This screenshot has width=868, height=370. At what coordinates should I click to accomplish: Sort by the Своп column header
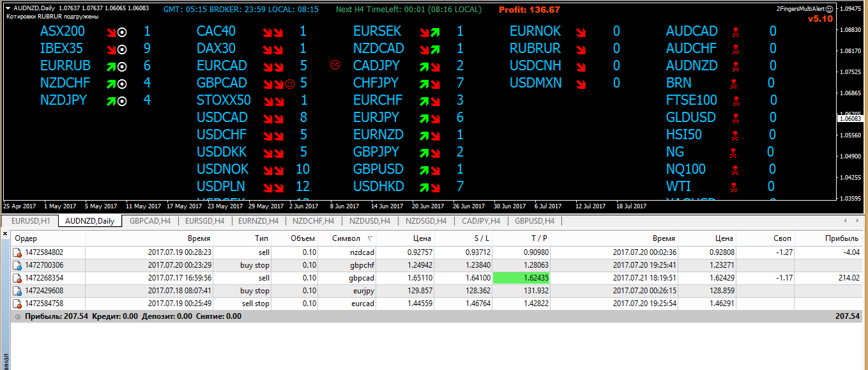pyautogui.click(x=764, y=238)
